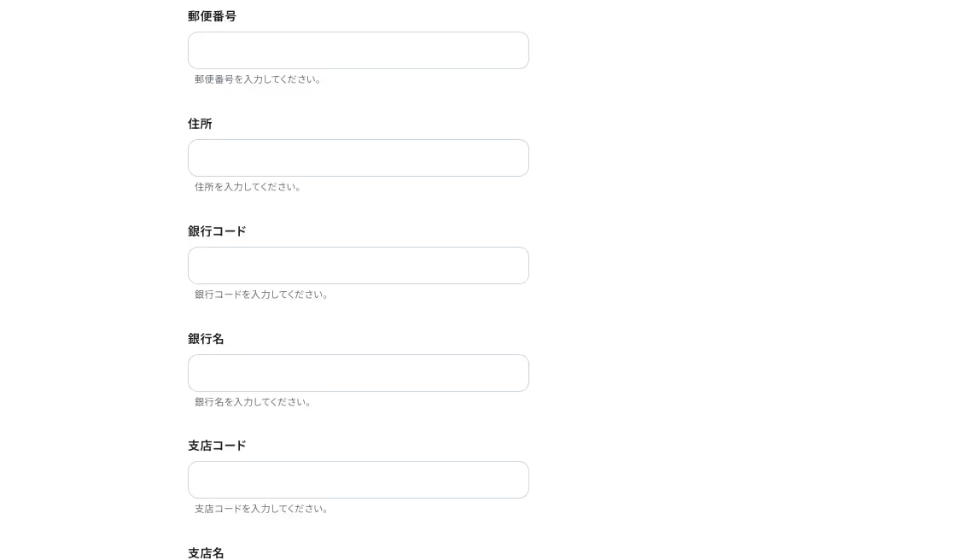The image size is (968, 560).
Task: Click into the 銀行名 text field
Action: coord(358,373)
